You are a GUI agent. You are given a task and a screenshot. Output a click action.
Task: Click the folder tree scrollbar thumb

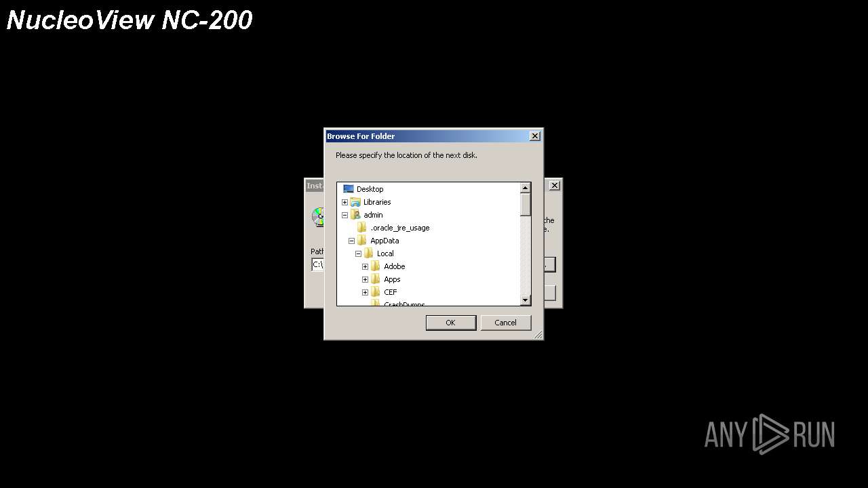pyautogui.click(x=526, y=205)
